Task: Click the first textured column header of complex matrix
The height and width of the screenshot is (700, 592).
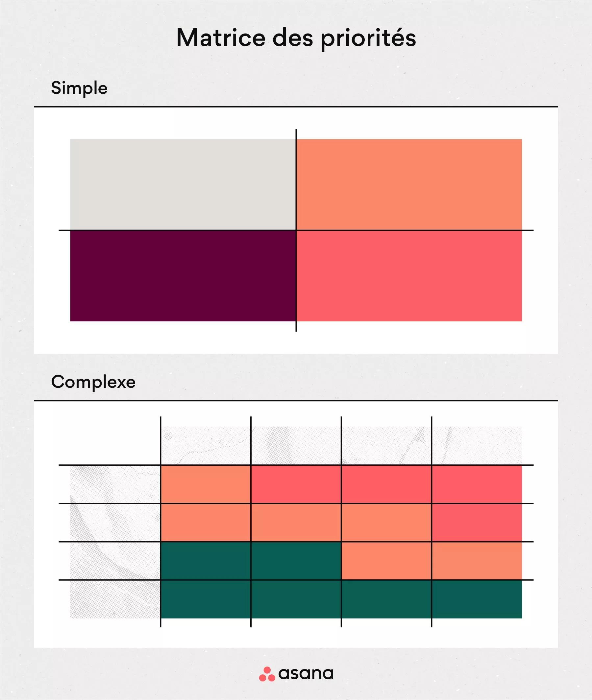Action: [x=206, y=445]
